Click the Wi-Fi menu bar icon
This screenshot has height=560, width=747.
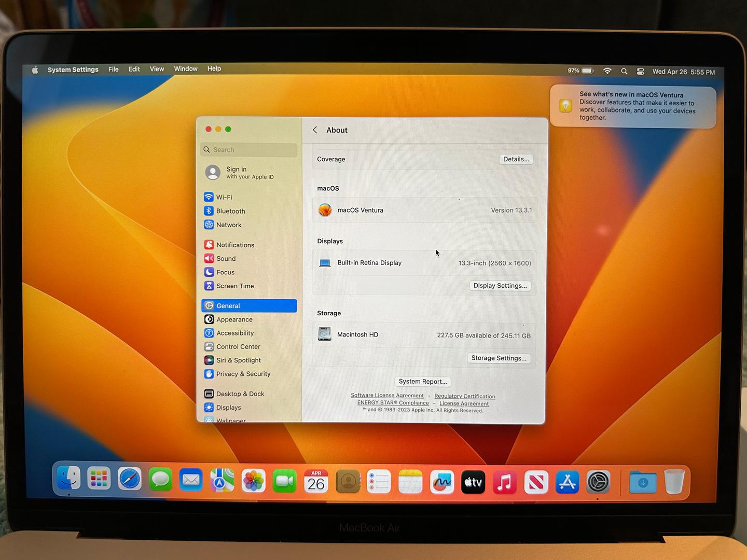[x=607, y=71]
